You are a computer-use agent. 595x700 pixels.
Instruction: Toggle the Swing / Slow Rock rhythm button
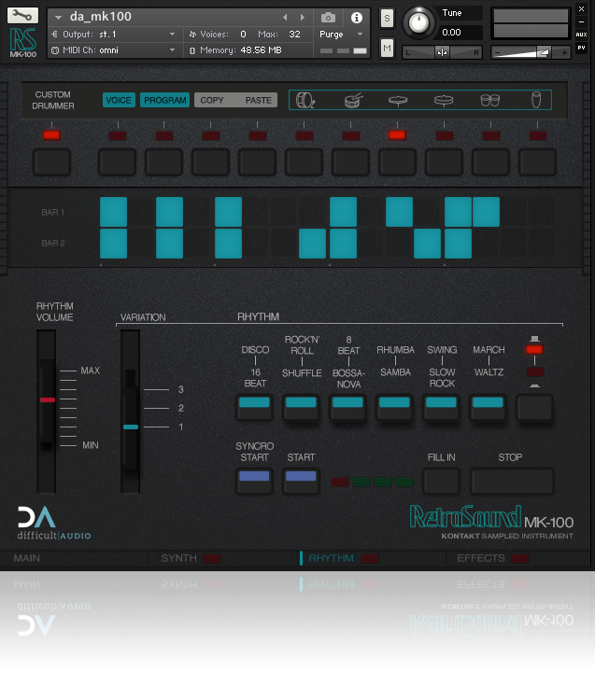pyautogui.click(x=441, y=407)
